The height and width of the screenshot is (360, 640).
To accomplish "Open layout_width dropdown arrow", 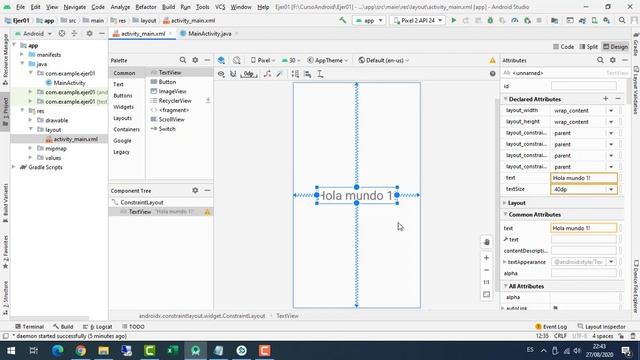I will pyautogui.click(x=611, y=111).
